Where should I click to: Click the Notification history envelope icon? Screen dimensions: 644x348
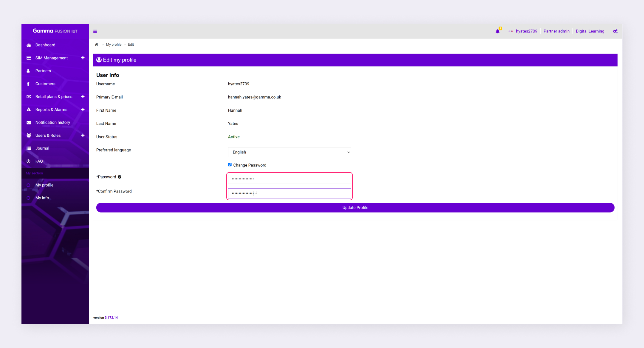tap(29, 123)
